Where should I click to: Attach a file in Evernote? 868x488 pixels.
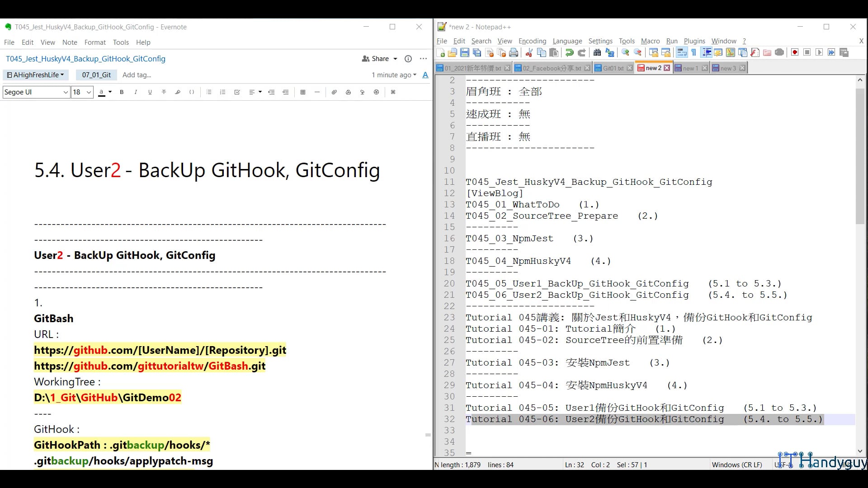[334, 92]
